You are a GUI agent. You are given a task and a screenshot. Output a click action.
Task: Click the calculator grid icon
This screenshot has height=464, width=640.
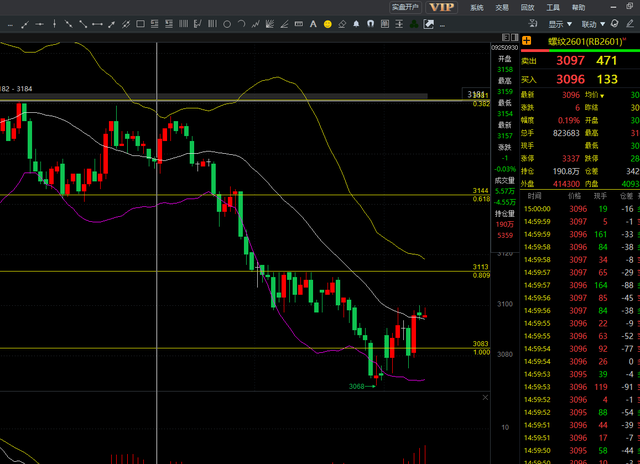[385, 24]
